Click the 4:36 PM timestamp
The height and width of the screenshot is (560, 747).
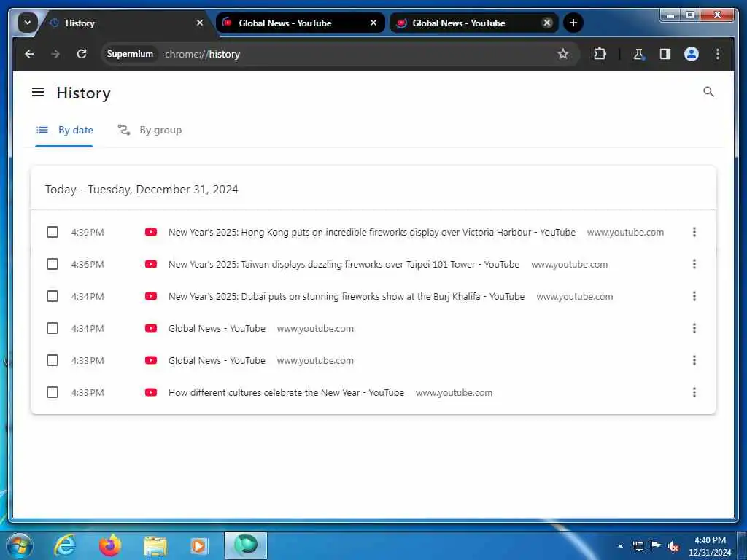coord(88,264)
